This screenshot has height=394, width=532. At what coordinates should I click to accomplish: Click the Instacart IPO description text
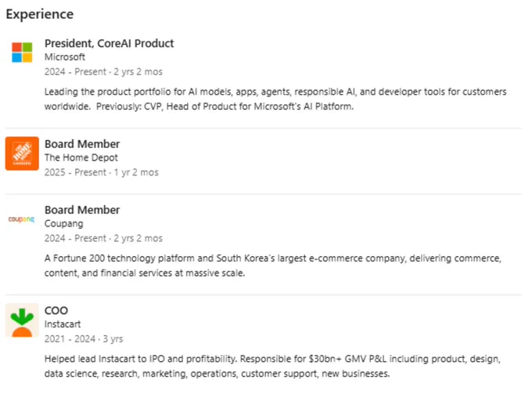coord(272,366)
